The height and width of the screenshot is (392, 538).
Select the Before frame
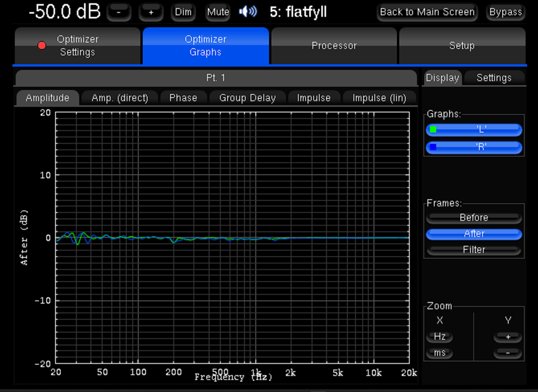[474, 218]
